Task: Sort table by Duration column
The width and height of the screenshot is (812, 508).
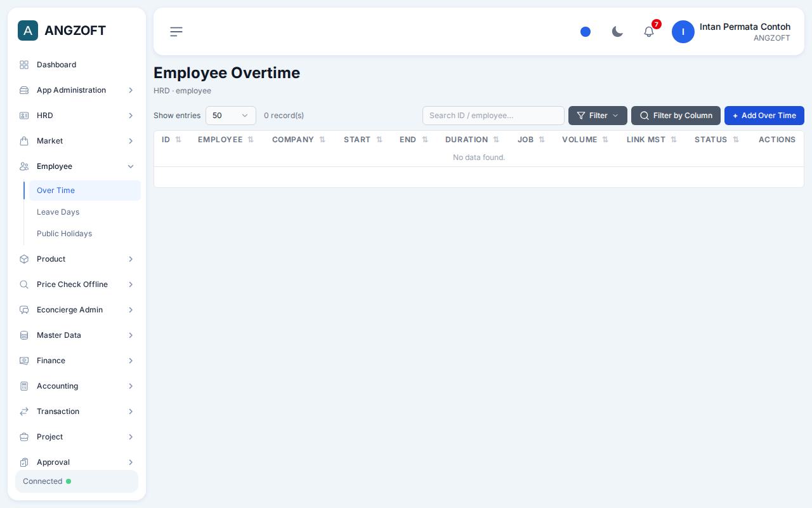Action: 472,140
